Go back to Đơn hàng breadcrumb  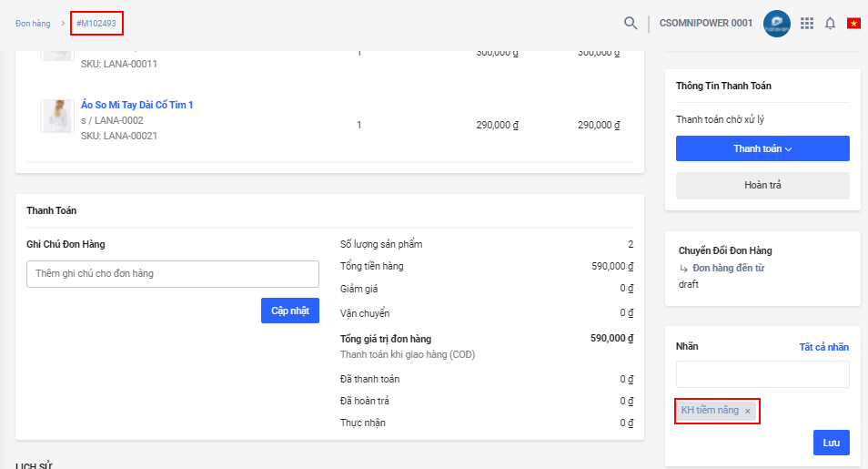click(x=33, y=23)
